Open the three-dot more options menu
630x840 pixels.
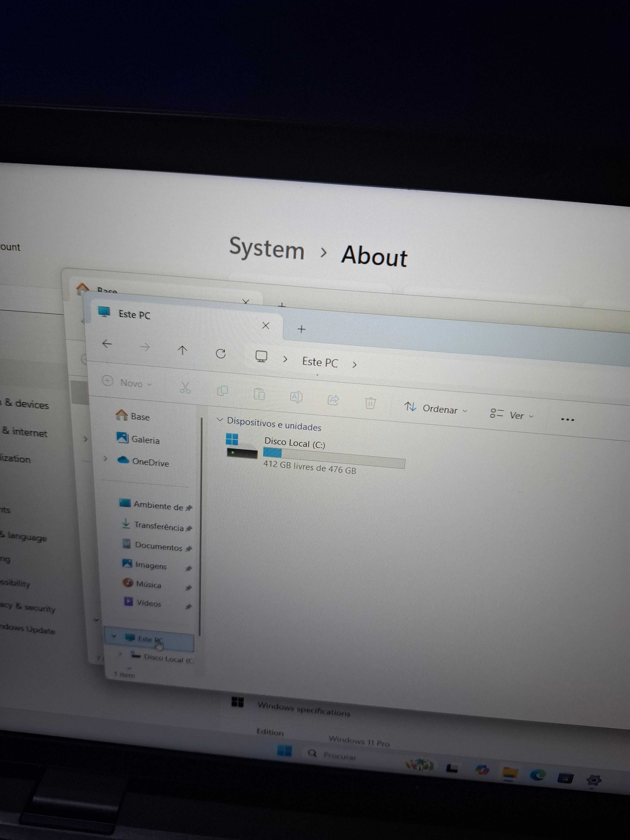click(567, 419)
